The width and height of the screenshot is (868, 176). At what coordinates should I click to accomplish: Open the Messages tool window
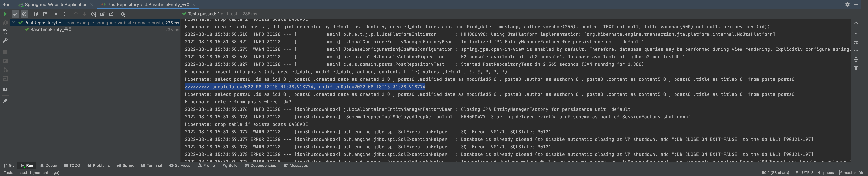point(296,166)
